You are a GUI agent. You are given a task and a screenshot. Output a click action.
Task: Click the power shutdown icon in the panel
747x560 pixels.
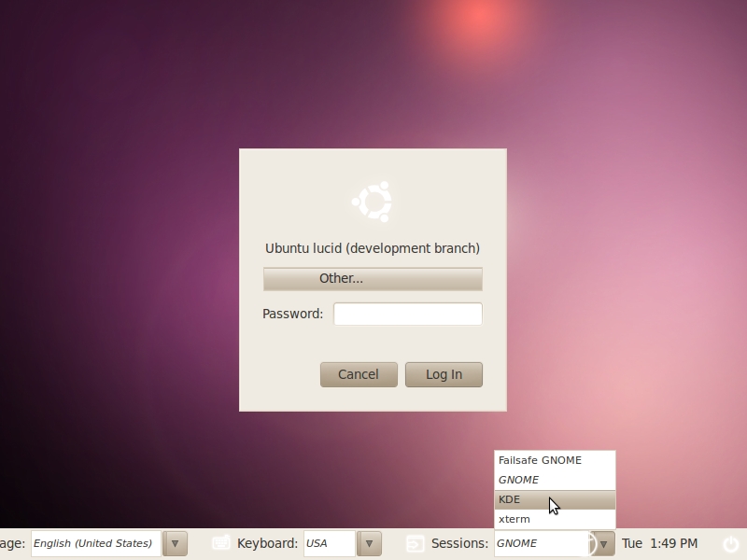731,544
